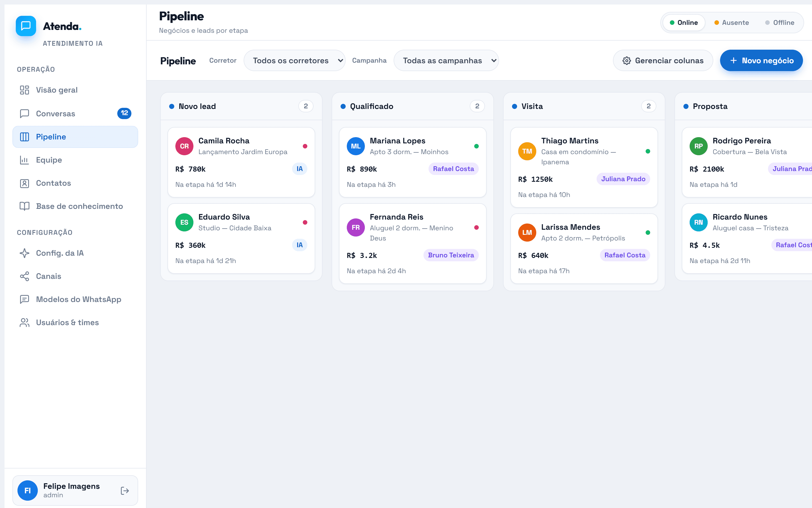Screen dimensions: 812x508
Task: Open the Thiago Martins deal card
Action: tap(584, 167)
